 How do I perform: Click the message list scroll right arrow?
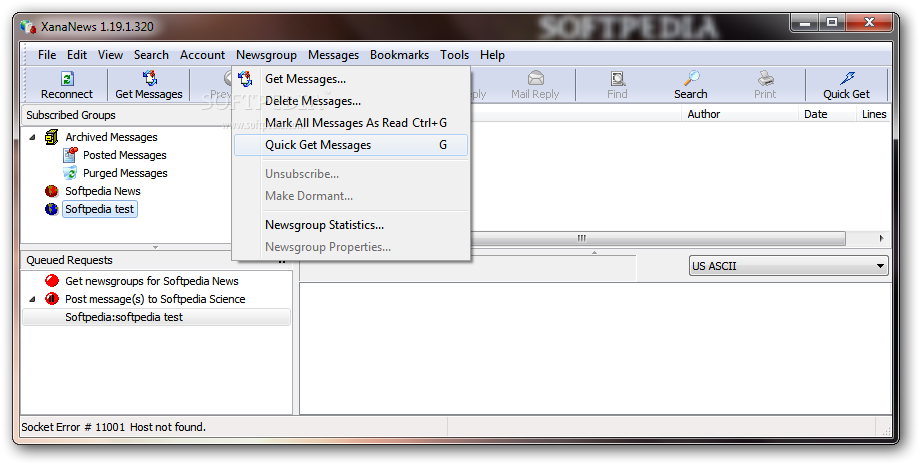coord(881,238)
